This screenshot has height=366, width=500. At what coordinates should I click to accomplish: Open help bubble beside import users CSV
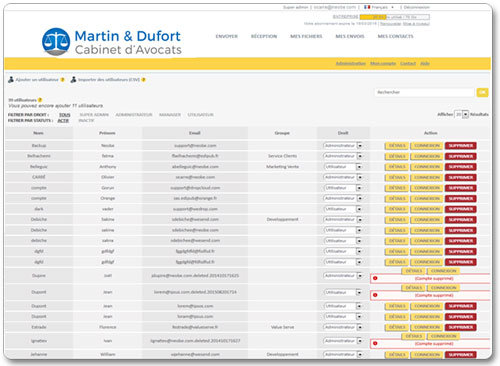point(144,80)
